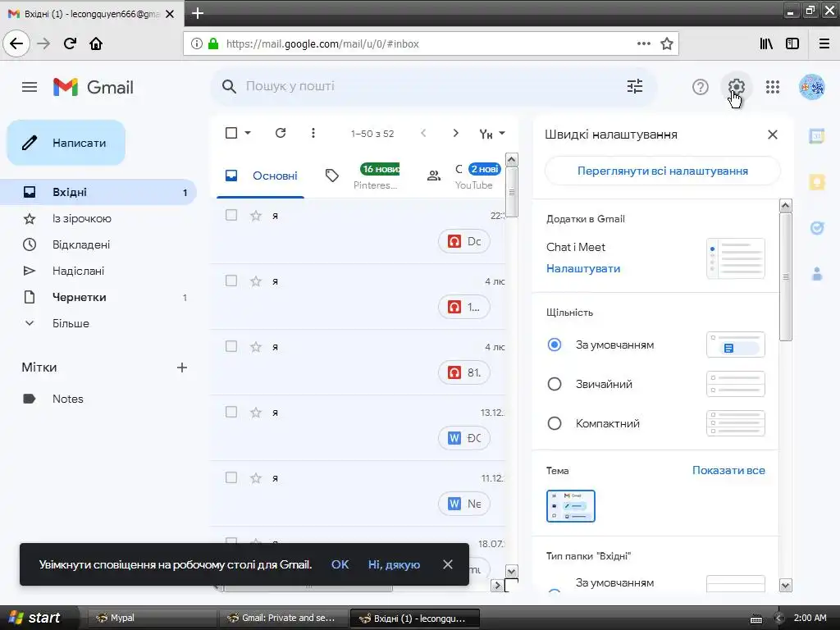Open the 81. attachment chip

(464, 372)
